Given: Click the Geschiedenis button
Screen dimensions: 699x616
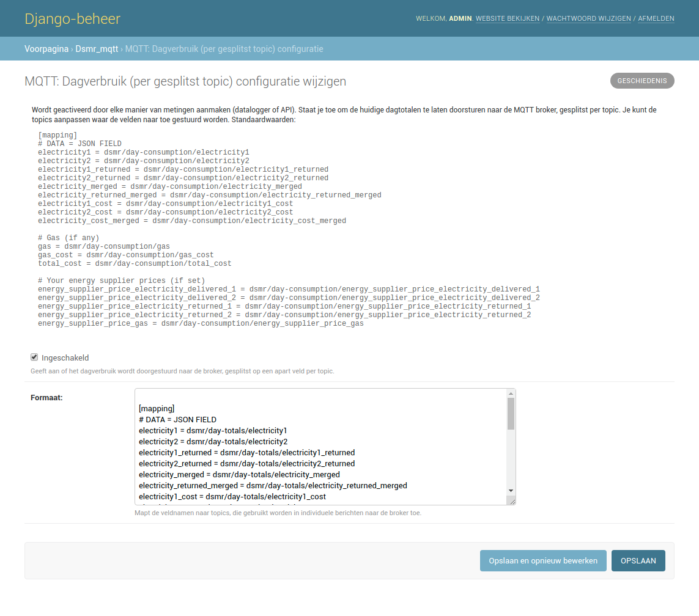Looking at the screenshot, I should click(642, 81).
